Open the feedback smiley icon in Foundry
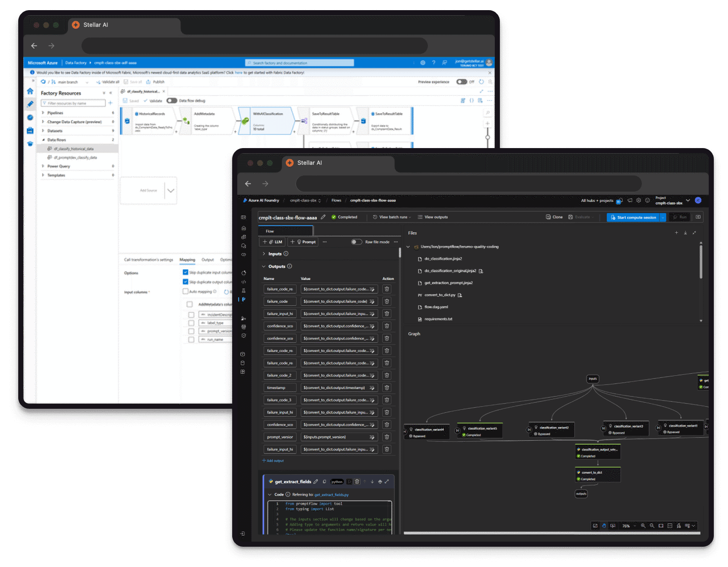728x567 pixels. [x=647, y=200]
